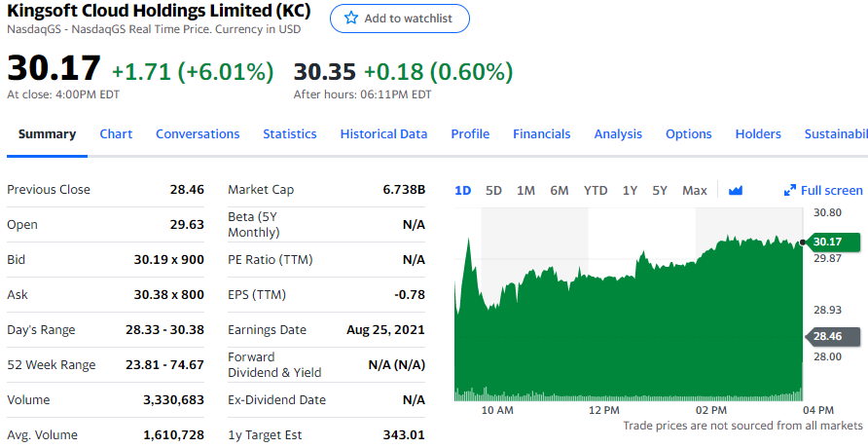The image size is (868, 448).
Task: Click the Full screen expand arrows icon
Action: [x=790, y=191]
